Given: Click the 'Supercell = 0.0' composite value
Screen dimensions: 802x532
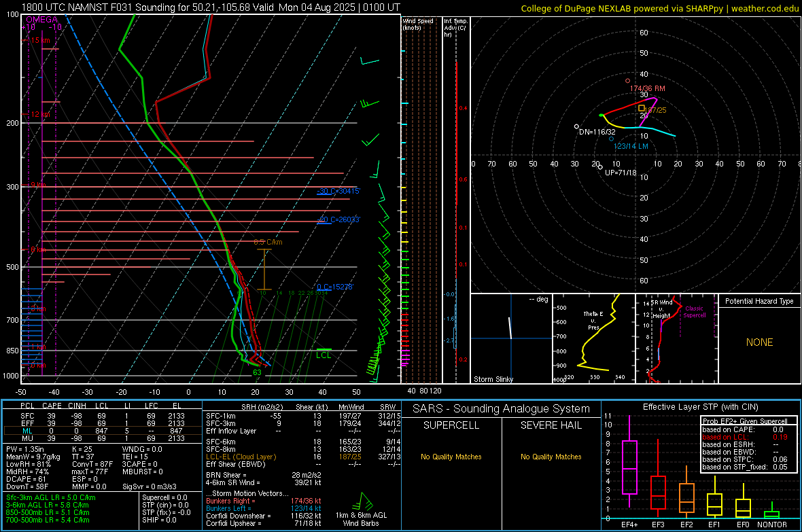Looking at the screenshot, I should point(164,497).
